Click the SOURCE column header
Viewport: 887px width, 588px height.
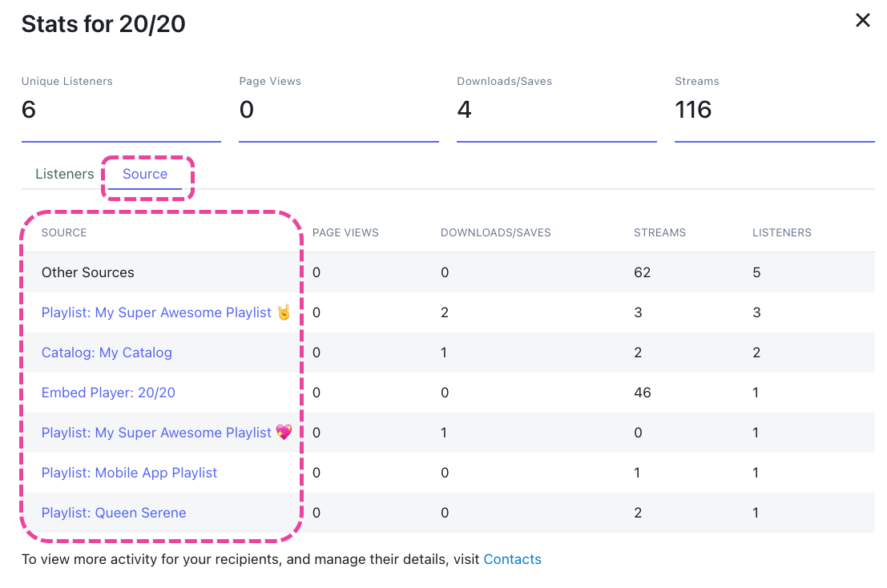[x=64, y=232]
